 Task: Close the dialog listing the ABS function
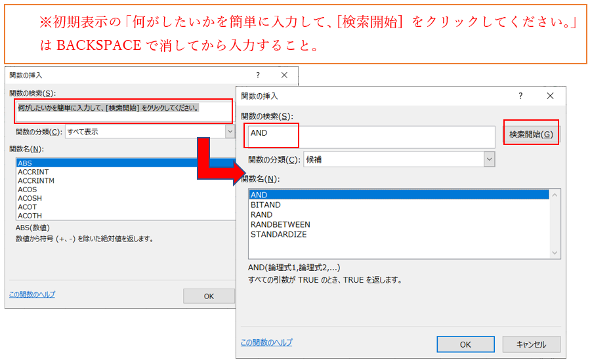284,75
